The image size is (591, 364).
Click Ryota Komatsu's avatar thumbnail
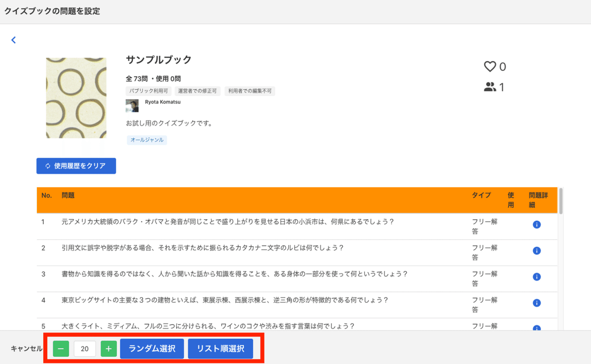[132, 105]
